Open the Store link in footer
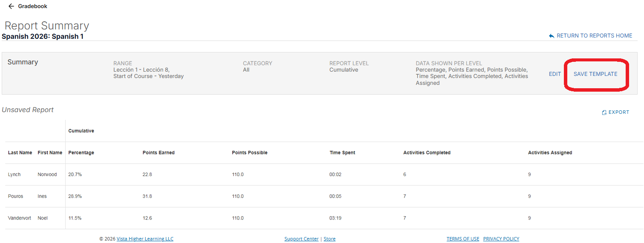 point(329,239)
